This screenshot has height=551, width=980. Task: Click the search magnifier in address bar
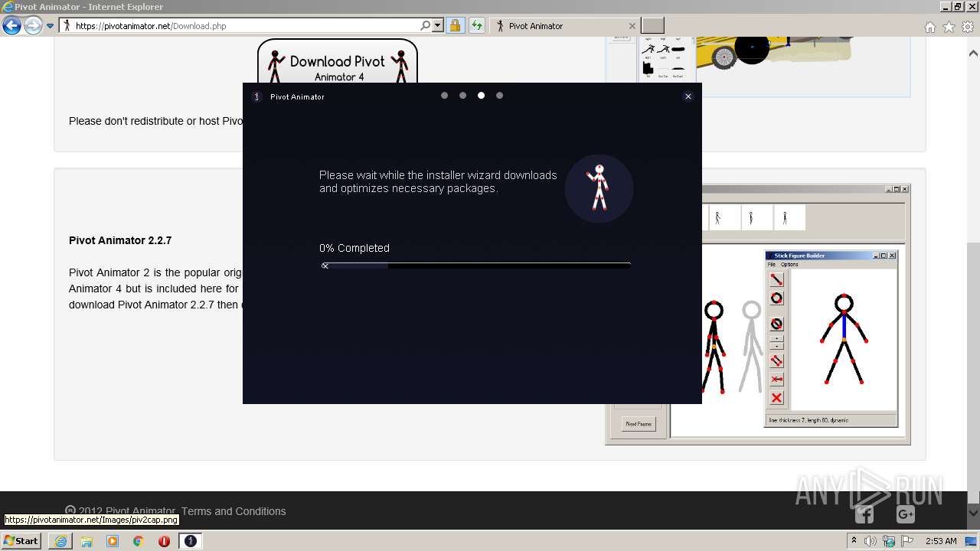point(426,25)
